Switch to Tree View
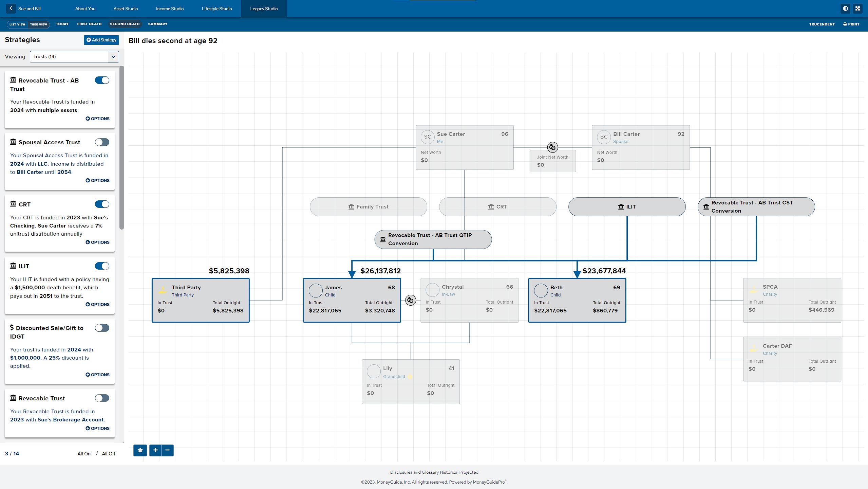 pos(39,24)
